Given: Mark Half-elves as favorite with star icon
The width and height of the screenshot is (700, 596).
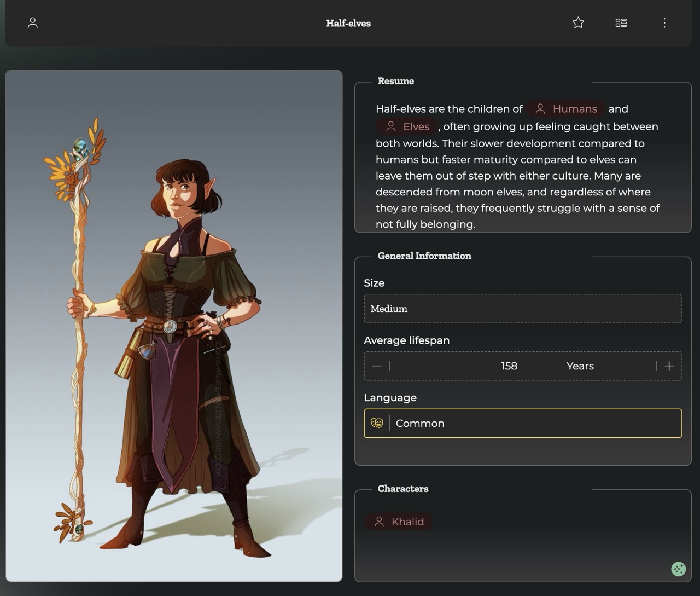Looking at the screenshot, I should coord(578,23).
